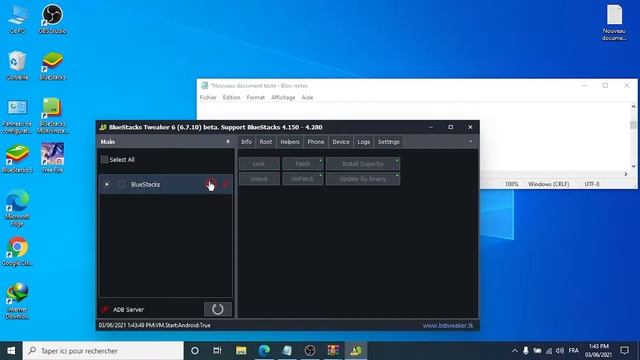Screen dimensions: 640x360
Task: Click the microphone icon in system tray
Action: [526, 351]
